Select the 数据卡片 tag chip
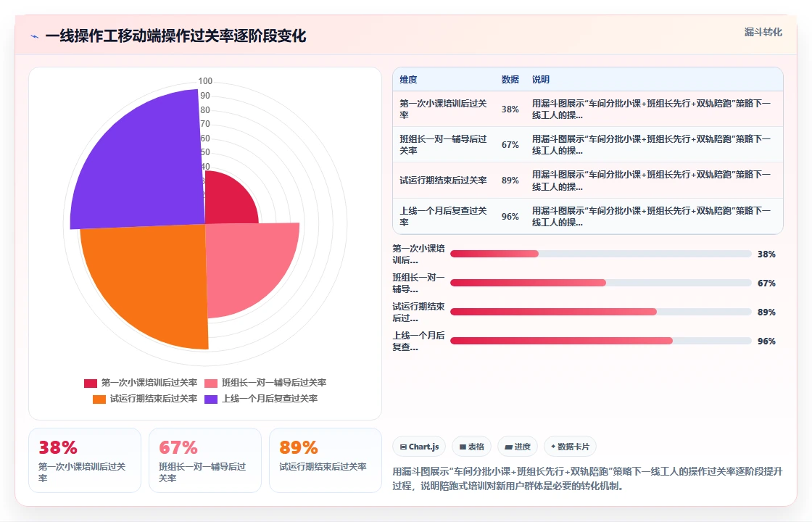Screen dimensions: 812x522 (x=570, y=447)
